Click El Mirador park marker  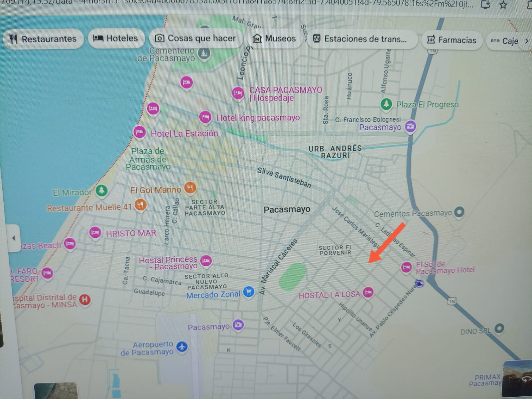[101, 191]
